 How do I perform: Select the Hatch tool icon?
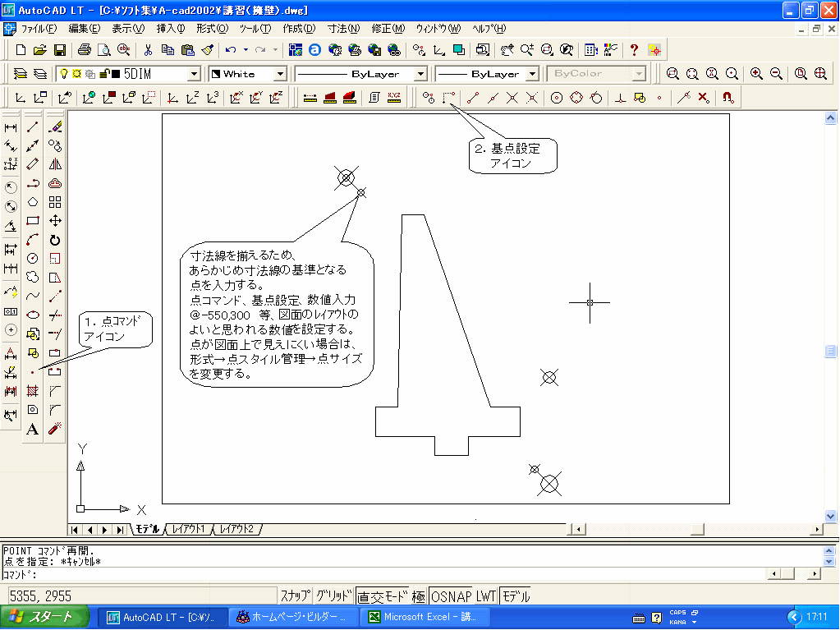(33, 390)
